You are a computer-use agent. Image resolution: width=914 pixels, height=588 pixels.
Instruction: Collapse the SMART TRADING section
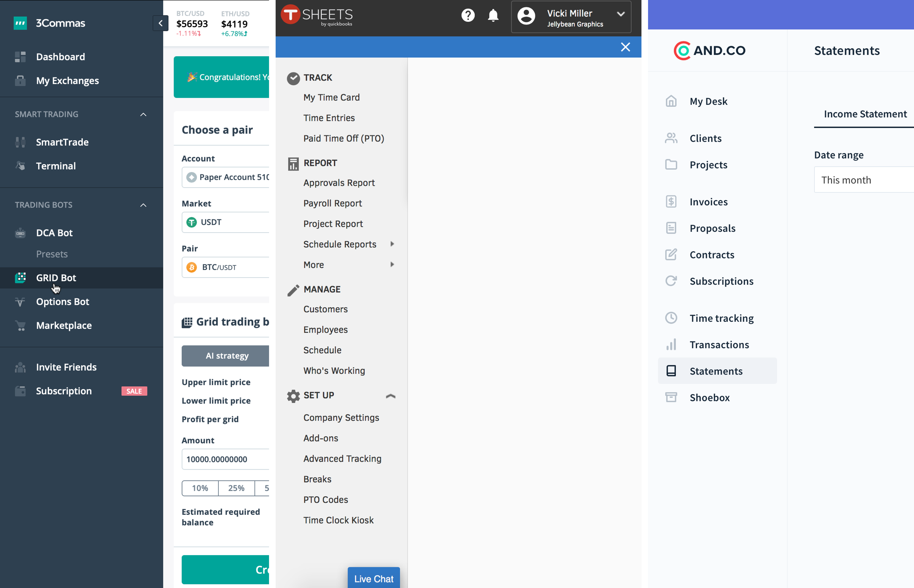click(143, 114)
